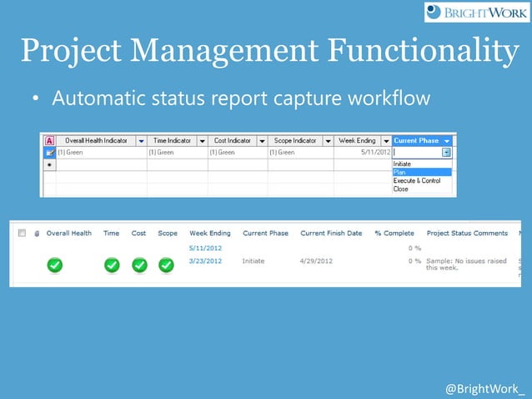Open Time Indicator column filter arrow

click(x=203, y=141)
